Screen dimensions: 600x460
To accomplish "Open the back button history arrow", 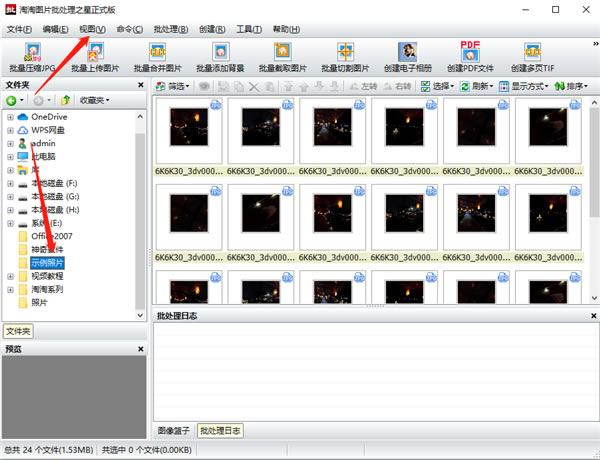I will click(22, 100).
